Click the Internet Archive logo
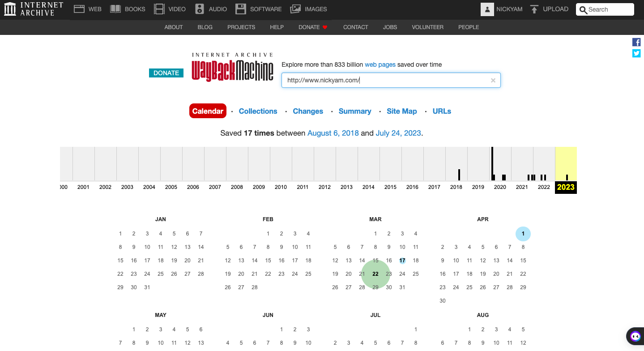Screen dimensions: 644x351 pos(33,9)
